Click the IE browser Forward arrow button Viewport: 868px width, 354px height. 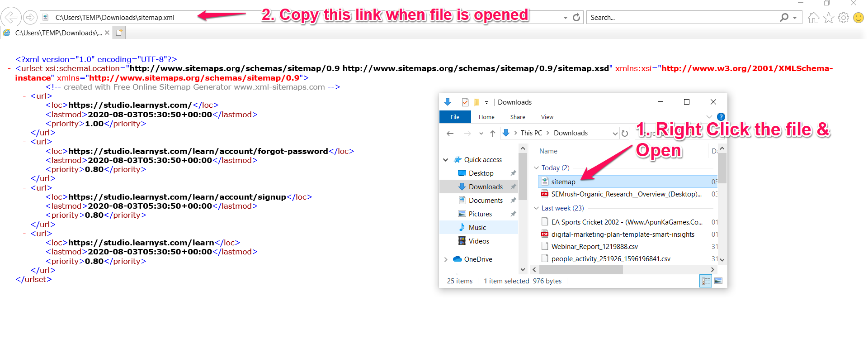click(x=30, y=18)
